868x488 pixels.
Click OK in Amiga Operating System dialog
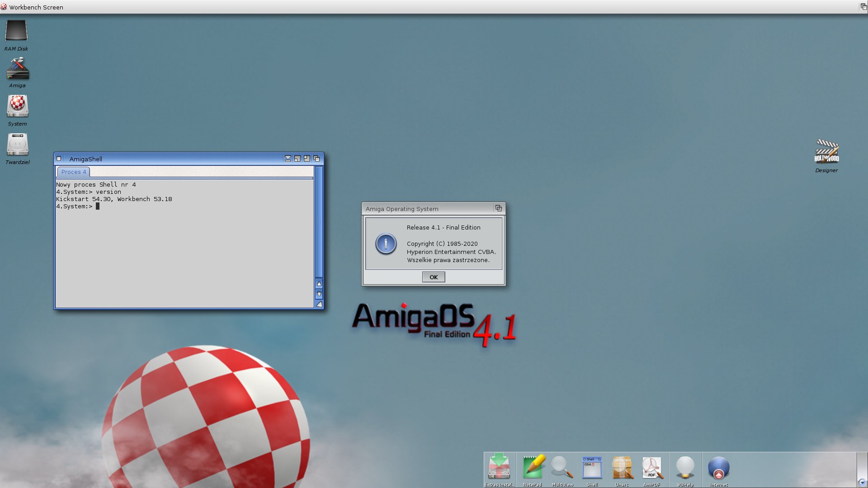click(x=434, y=277)
